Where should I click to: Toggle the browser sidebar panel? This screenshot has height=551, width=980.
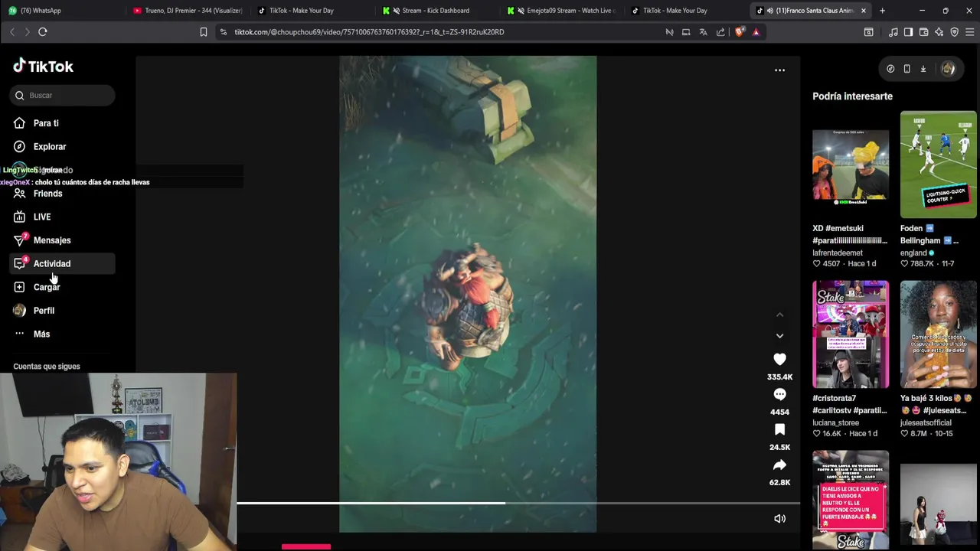[908, 32]
